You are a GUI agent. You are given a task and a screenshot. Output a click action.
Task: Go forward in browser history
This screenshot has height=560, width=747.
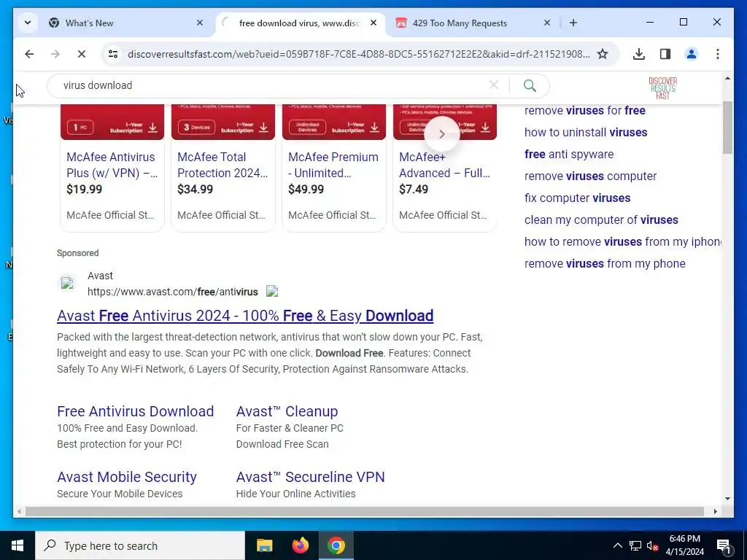point(55,54)
